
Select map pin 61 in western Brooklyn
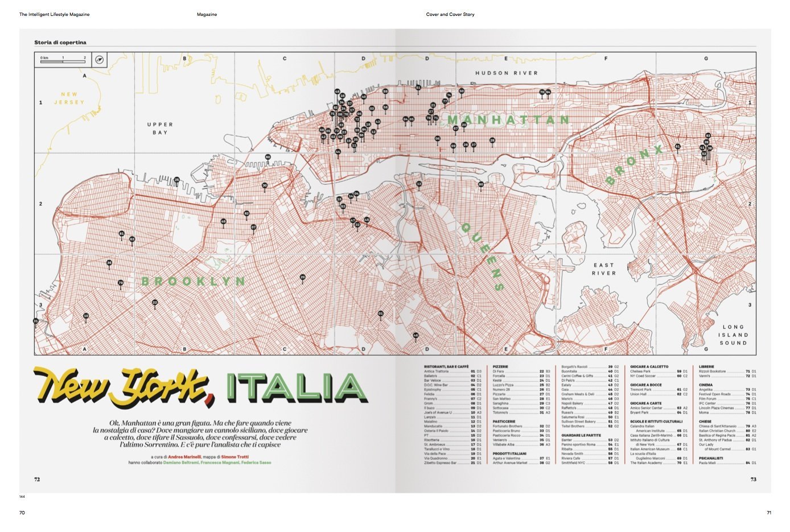(121, 234)
